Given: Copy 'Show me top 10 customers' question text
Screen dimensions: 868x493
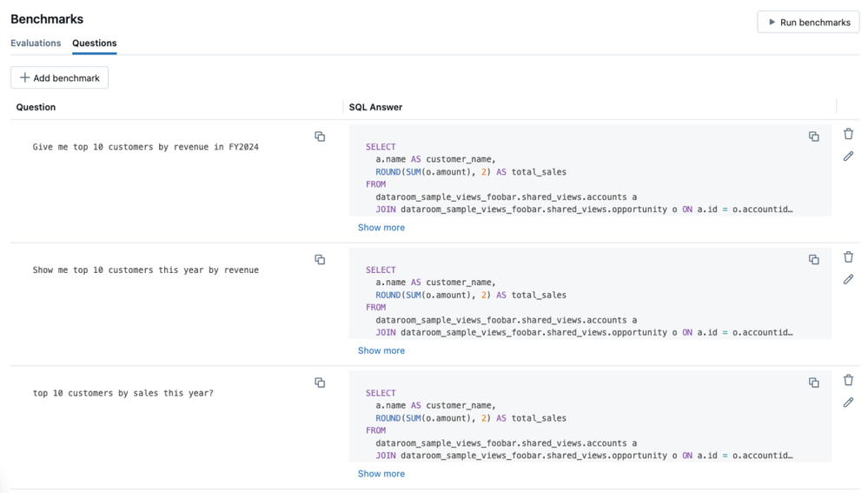Looking at the screenshot, I should (320, 260).
